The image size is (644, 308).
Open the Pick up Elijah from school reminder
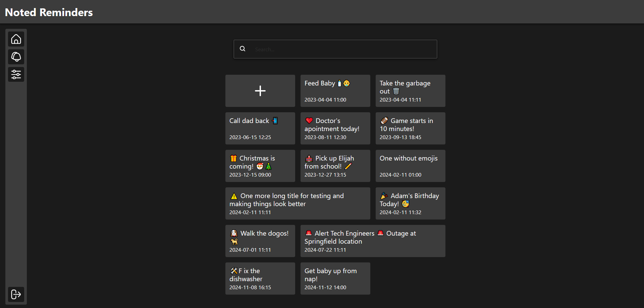coord(335,166)
